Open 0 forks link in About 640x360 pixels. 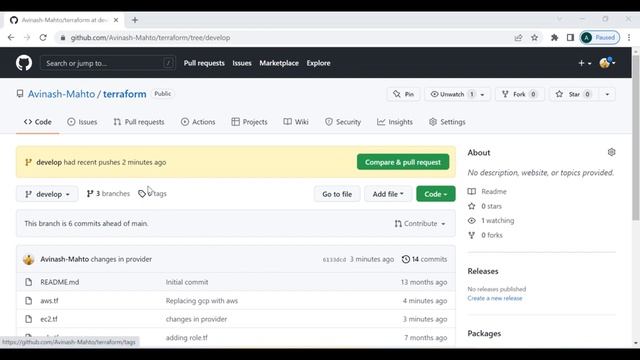pos(485,235)
